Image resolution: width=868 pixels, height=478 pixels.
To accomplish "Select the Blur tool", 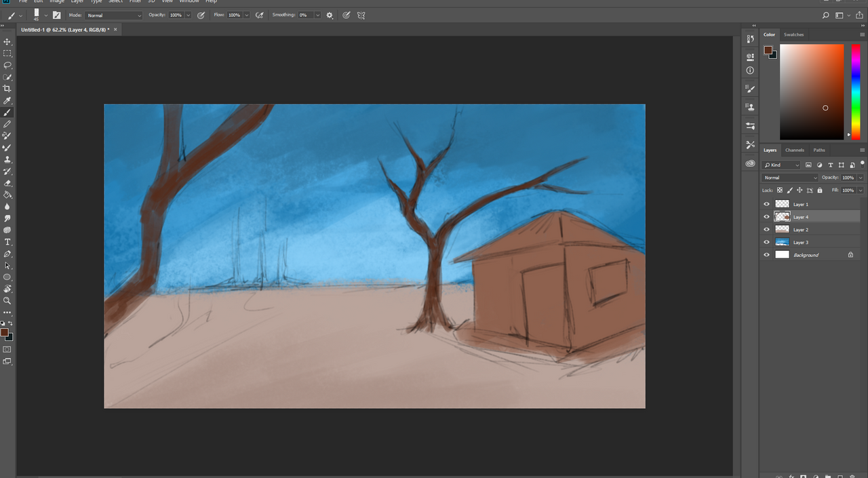I will 7,207.
